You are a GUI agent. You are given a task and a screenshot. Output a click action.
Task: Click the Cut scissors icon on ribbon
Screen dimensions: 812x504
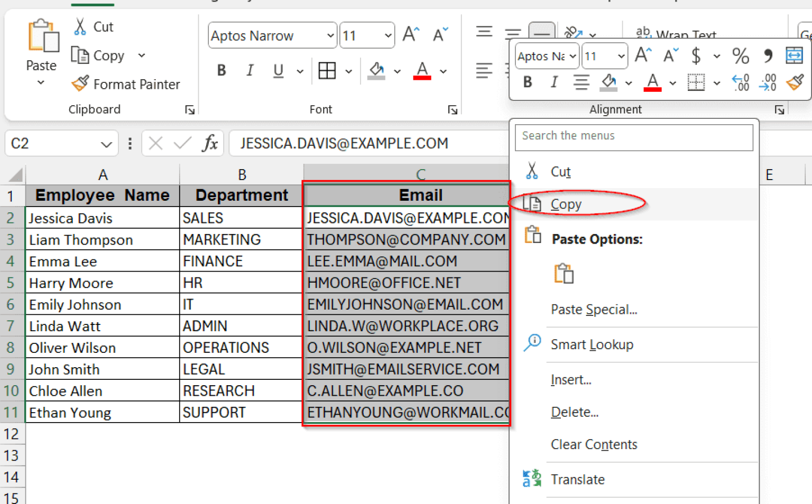[x=80, y=26]
